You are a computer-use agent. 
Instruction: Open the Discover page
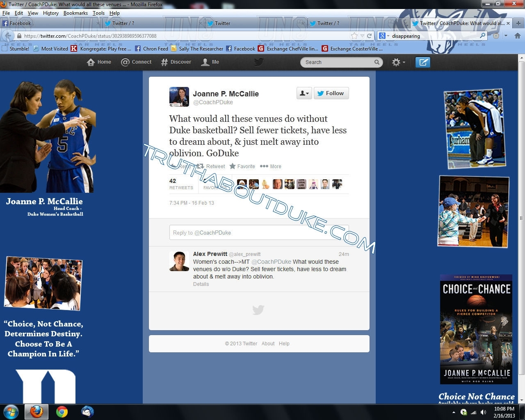click(x=176, y=62)
